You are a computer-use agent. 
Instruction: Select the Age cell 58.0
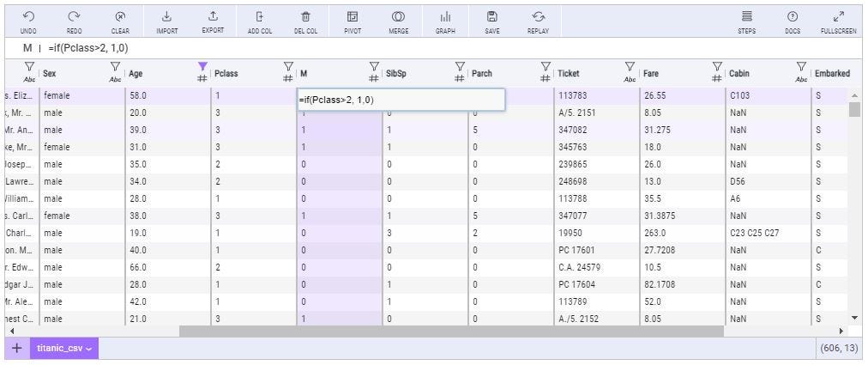click(168, 95)
